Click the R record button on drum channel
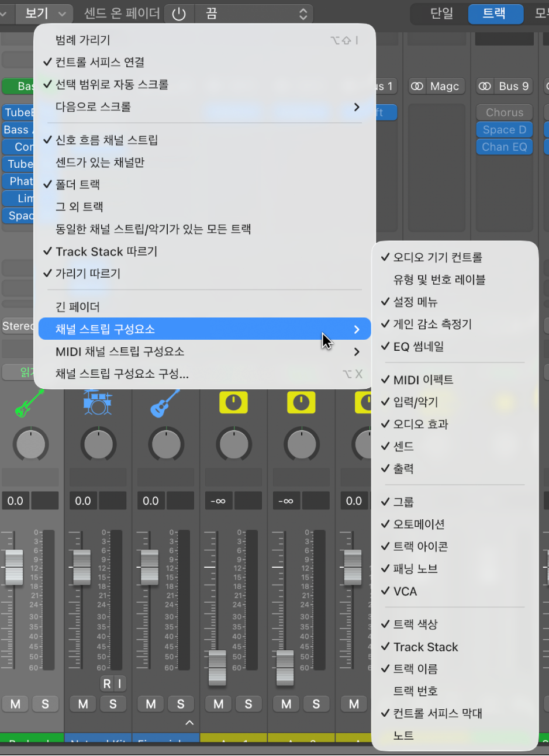This screenshot has width=549, height=756. pyautogui.click(x=107, y=683)
